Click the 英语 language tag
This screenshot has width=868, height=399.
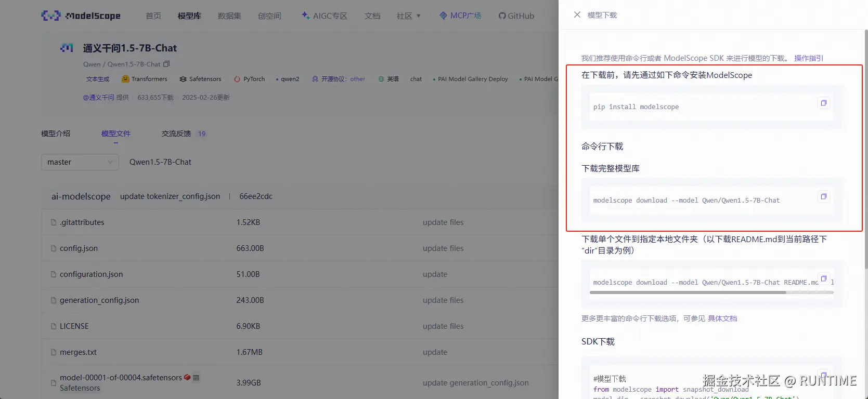click(x=388, y=79)
